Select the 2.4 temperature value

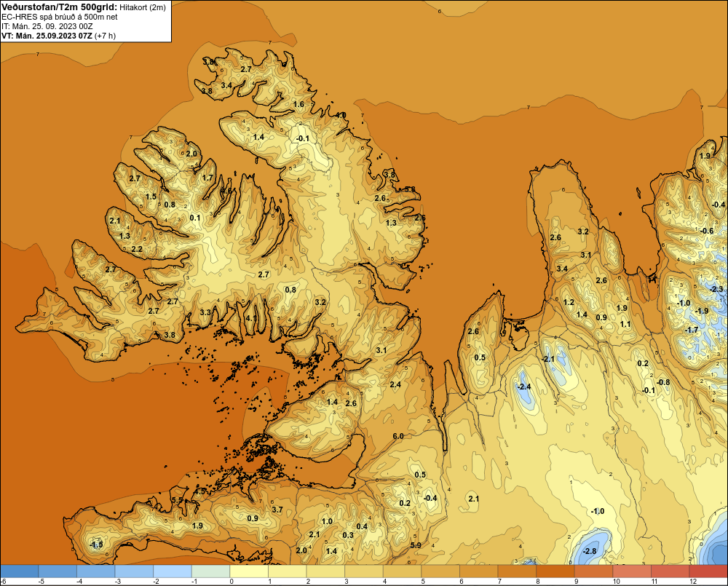(x=395, y=384)
